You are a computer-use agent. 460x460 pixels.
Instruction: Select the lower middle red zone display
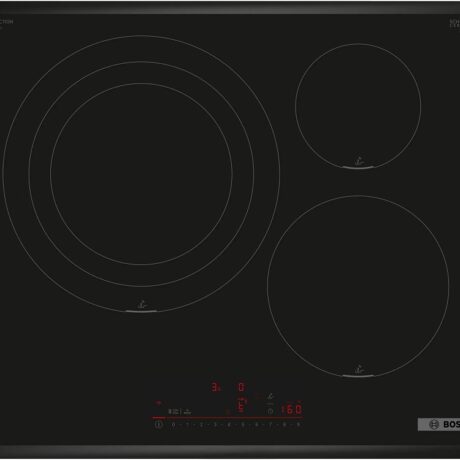(241, 405)
